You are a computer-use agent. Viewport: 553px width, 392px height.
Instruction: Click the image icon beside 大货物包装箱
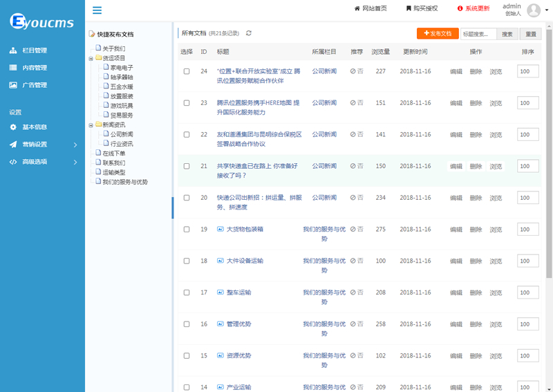coord(221,229)
